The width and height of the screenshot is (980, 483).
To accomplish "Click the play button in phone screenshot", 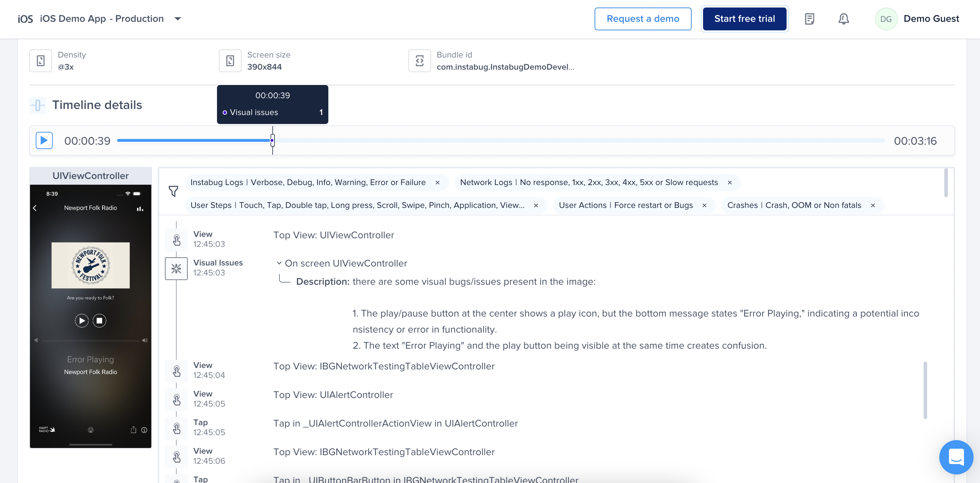I will click(82, 321).
